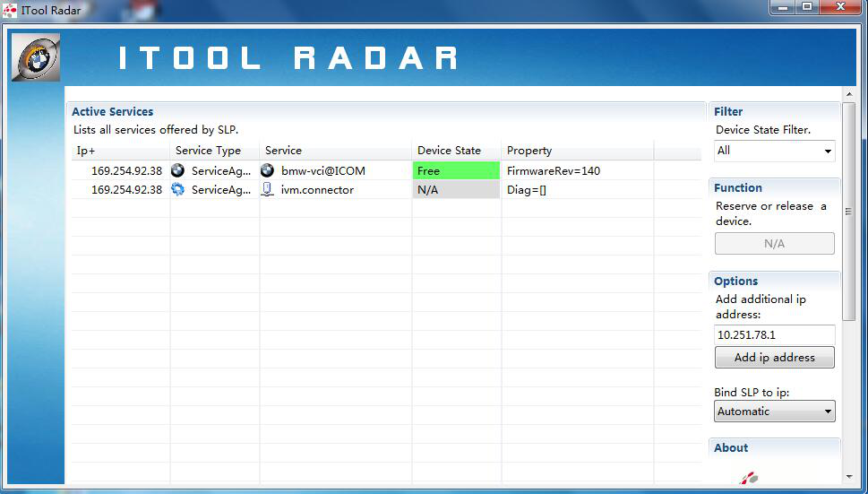
Task: Sort by the Property column header
Action: (578, 151)
